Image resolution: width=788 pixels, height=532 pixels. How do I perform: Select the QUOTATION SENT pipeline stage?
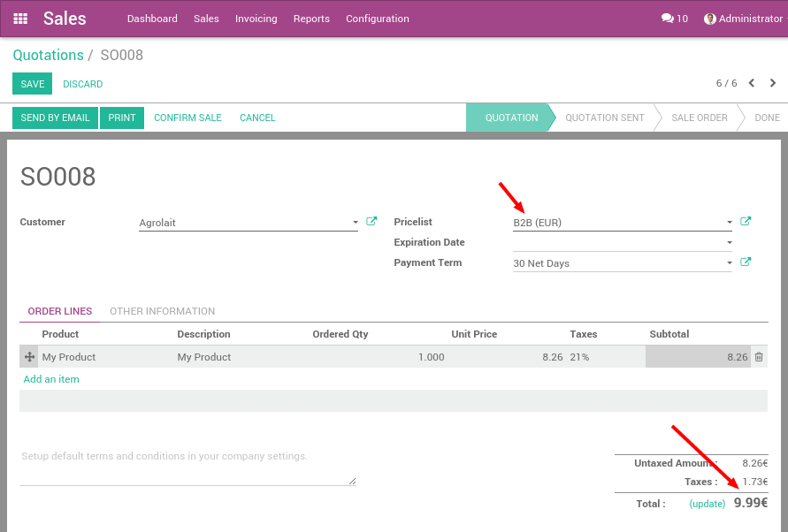604,117
